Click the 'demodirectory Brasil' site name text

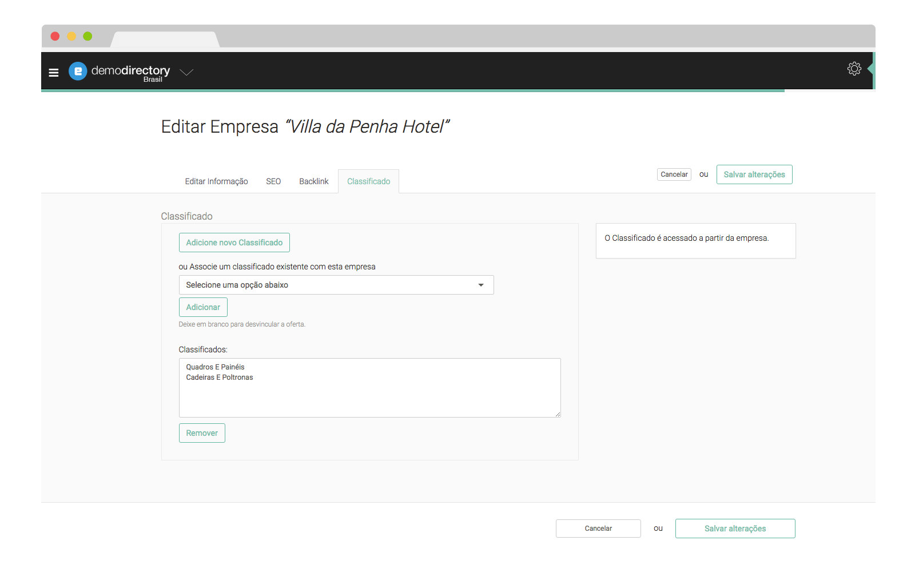click(x=130, y=73)
